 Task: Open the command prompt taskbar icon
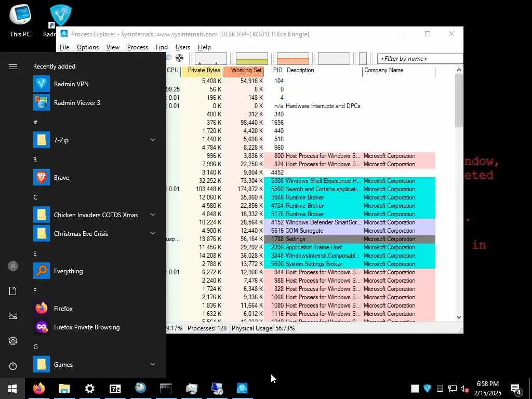click(x=166, y=389)
